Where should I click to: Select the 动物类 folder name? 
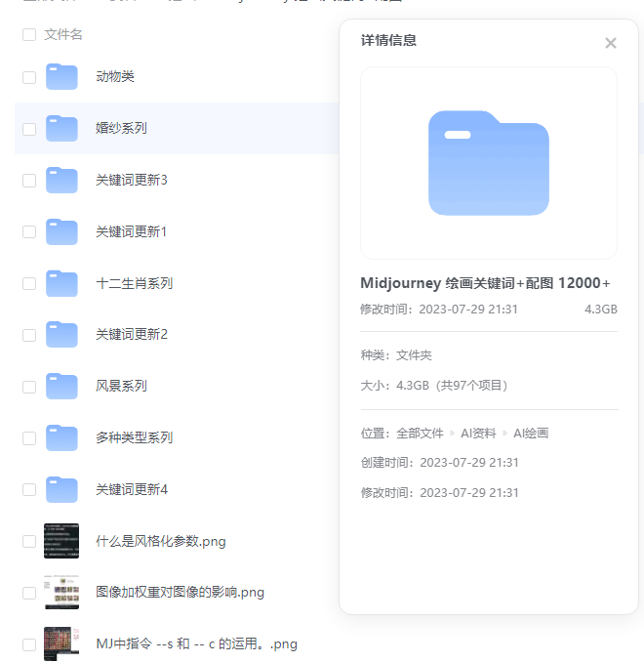point(115,76)
